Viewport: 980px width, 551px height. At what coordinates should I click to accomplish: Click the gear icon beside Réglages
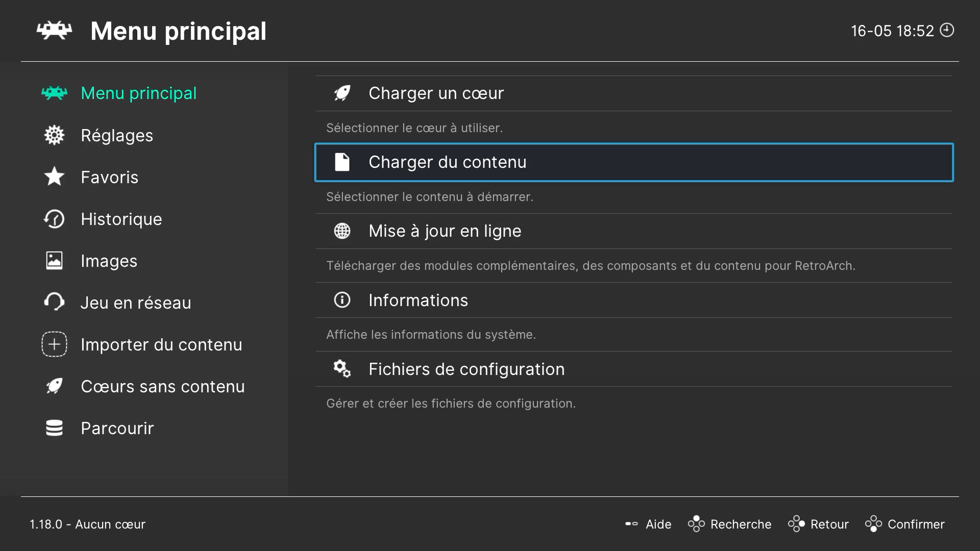click(54, 135)
